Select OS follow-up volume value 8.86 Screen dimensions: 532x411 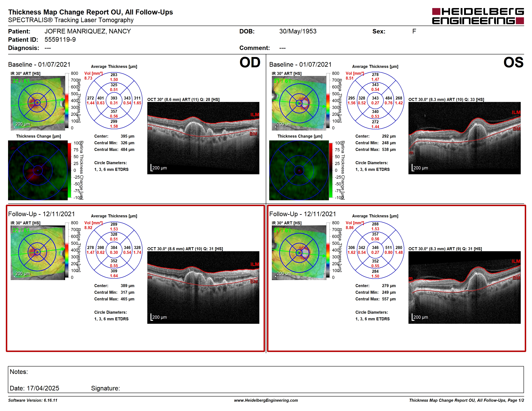coord(350,228)
